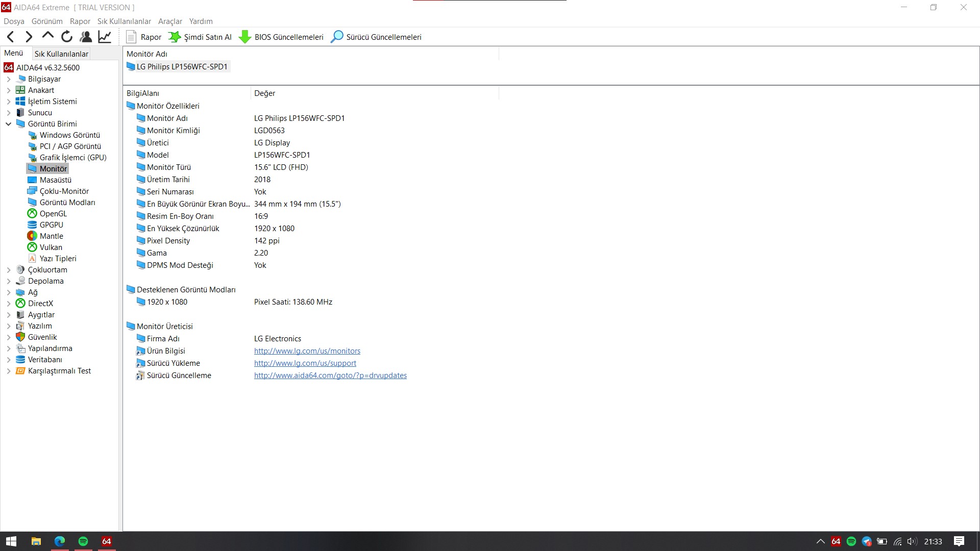Open the Araçlar menu
This screenshot has height=551, width=980.
click(x=170, y=21)
